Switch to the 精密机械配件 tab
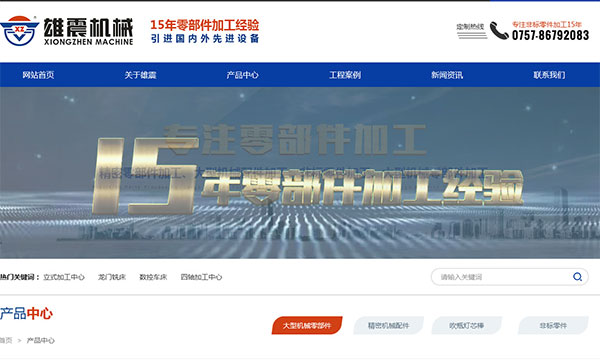 388,326
